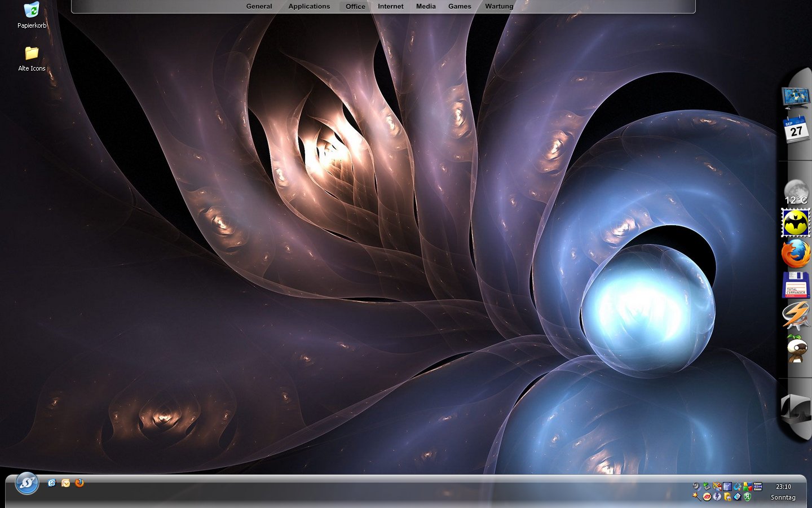Open the Wartung tab

click(499, 6)
